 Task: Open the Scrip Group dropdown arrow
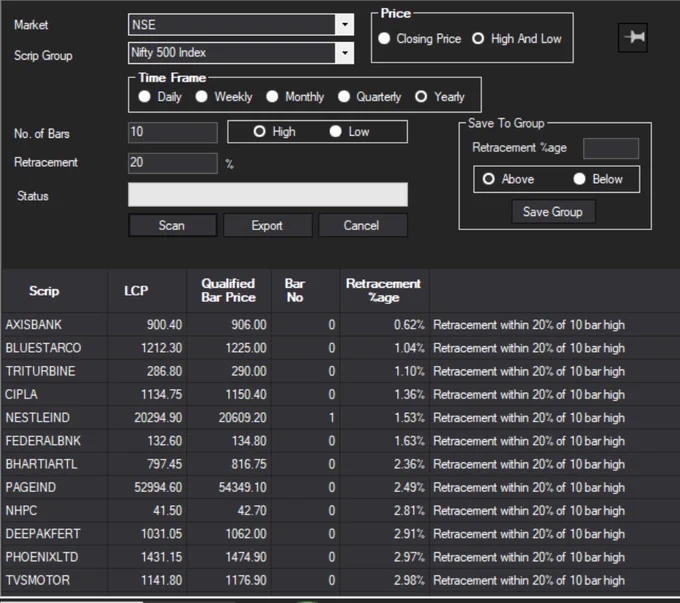pyautogui.click(x=345, y=53)
